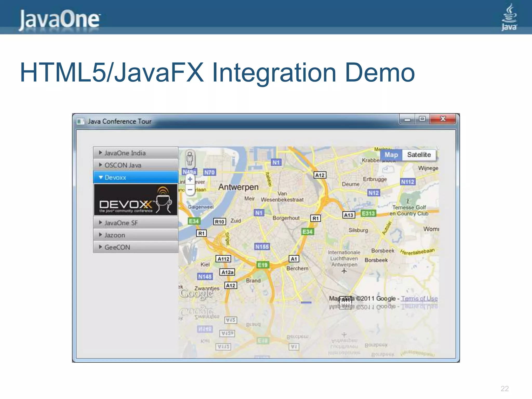Viewport: 532px width, 399px height.
Task: Maximize the Java Conference Tour window
Action: 422,119
